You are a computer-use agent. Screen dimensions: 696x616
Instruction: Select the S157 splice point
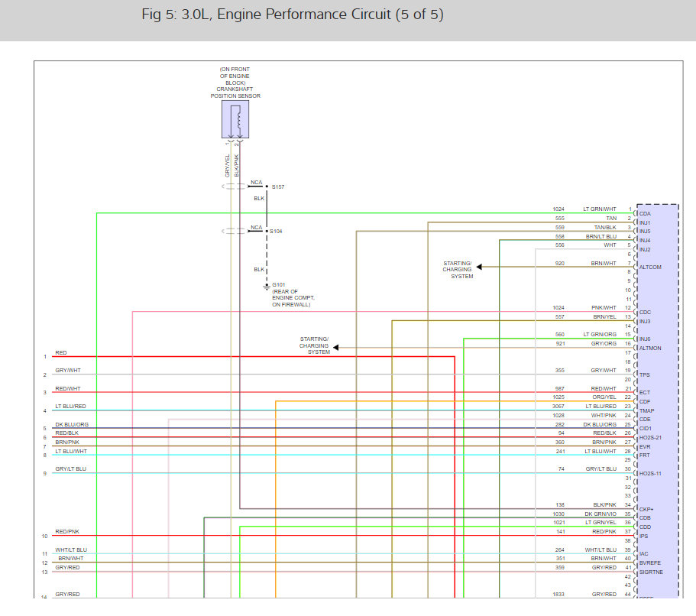[267, 186]
